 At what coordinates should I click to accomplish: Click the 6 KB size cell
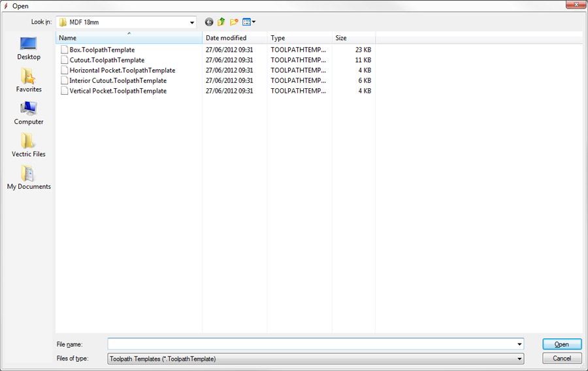pyautogui.click(x=365, y=80)
